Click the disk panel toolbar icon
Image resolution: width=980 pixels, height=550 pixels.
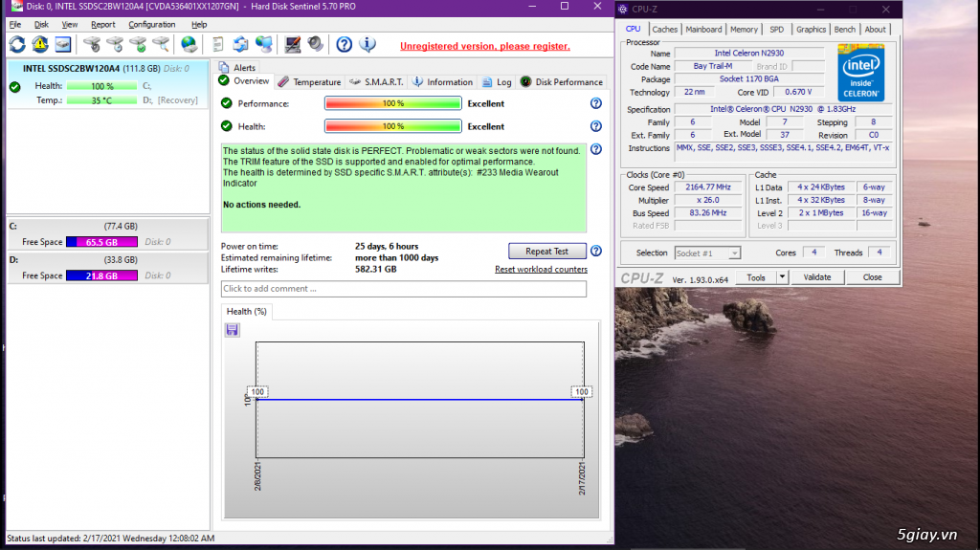click(62, 44)
